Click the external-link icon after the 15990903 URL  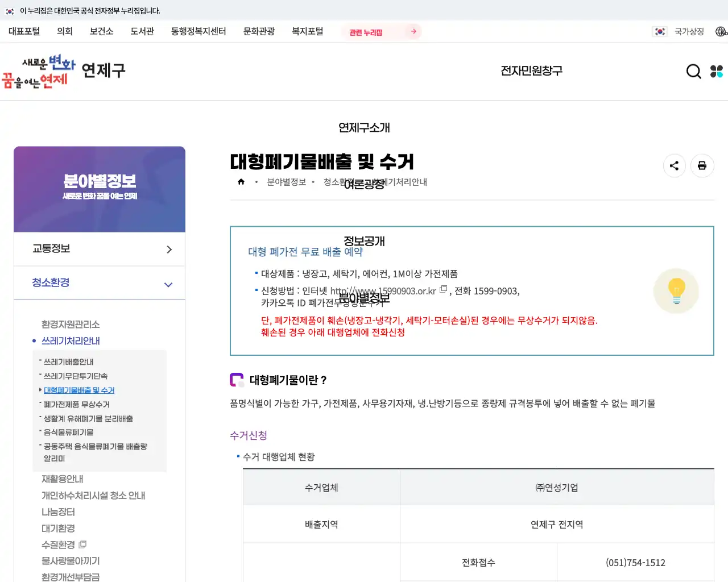pos(444,289)
